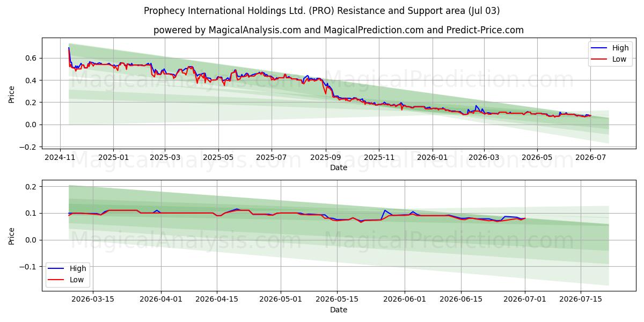
Task: Click the bottom chart 'Date' axis label
Action: click(x=339, y=310)
